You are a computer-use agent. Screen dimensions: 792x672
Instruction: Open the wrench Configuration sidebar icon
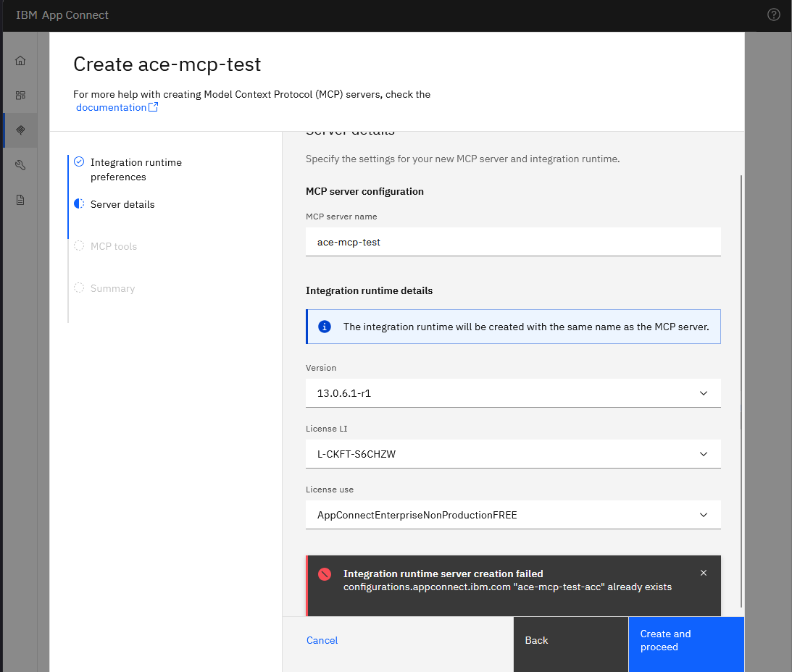tap(20, 165)
